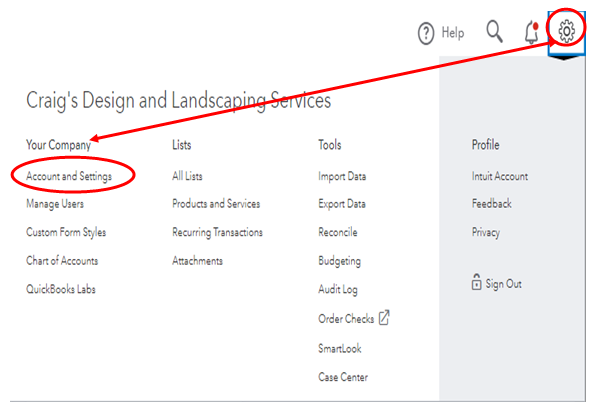Open Recurring Transactions
Image resolution: width=593 pixels, height=402 pixels.
(217, 232)
